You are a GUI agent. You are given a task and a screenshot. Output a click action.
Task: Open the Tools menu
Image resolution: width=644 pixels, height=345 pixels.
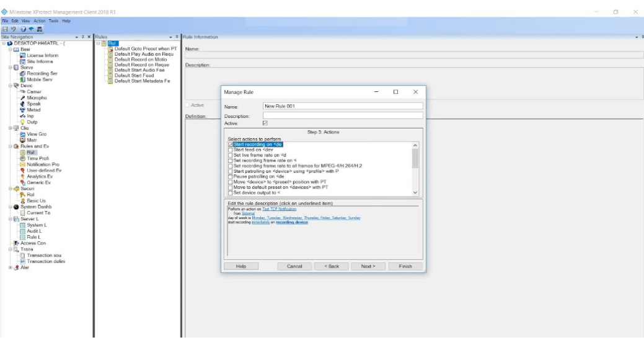[53, 21]
